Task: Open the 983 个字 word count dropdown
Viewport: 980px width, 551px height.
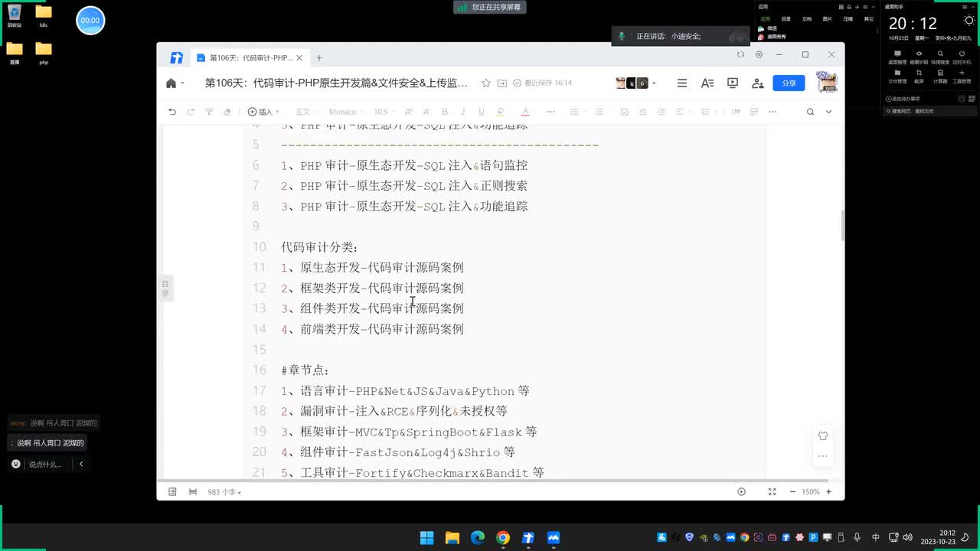Action: click(x=224, y=492)
